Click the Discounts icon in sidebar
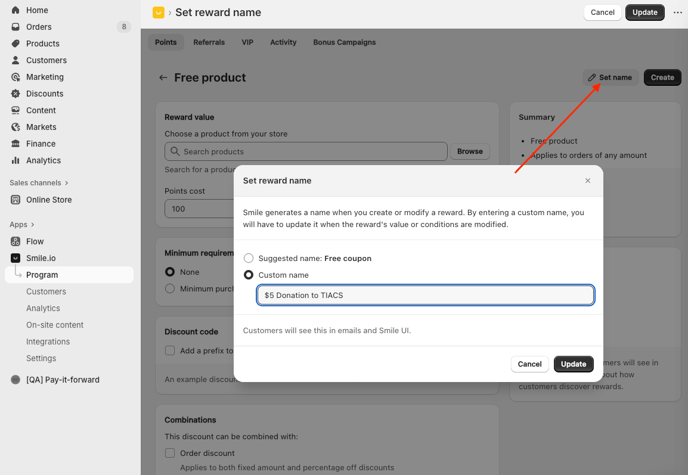Screen dimensions: 688x475 click(15, 94)
